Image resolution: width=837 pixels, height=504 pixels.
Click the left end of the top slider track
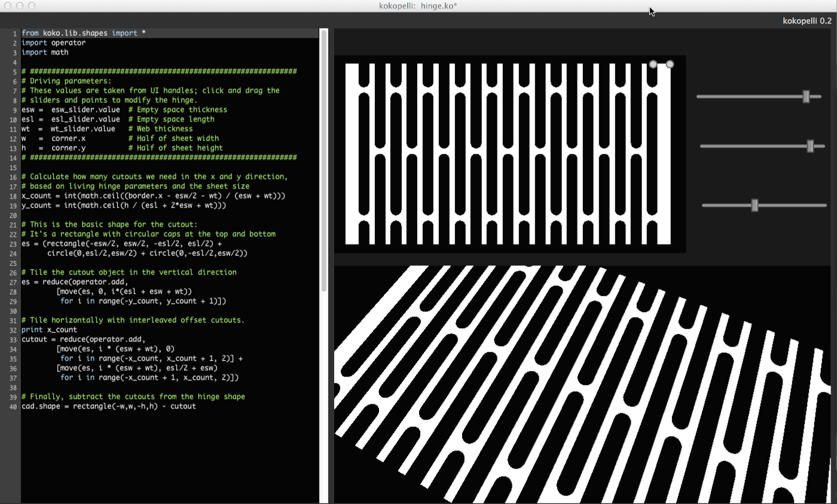click(x=699, y=96)
